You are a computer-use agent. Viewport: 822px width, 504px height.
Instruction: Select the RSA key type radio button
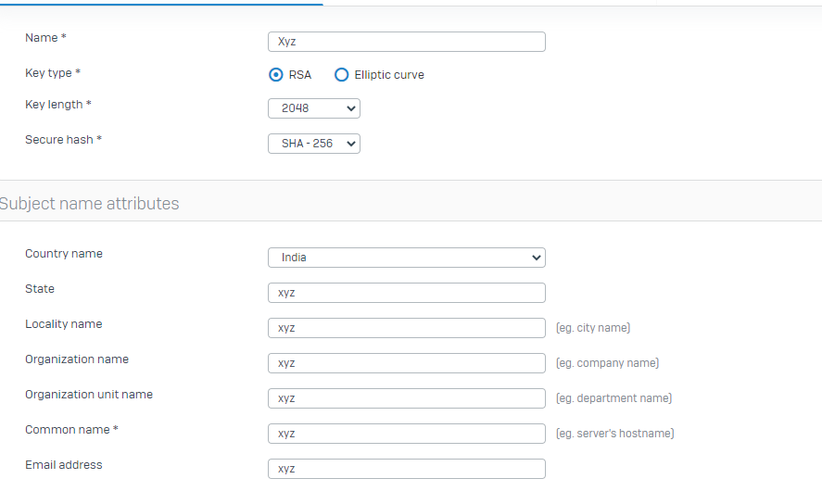point(276,75)
